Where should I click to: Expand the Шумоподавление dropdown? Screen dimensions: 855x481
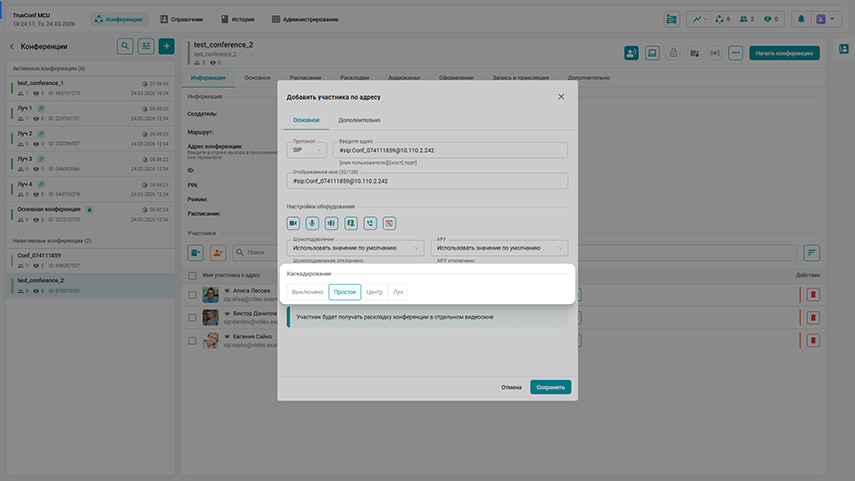click(x=356, y=247)
